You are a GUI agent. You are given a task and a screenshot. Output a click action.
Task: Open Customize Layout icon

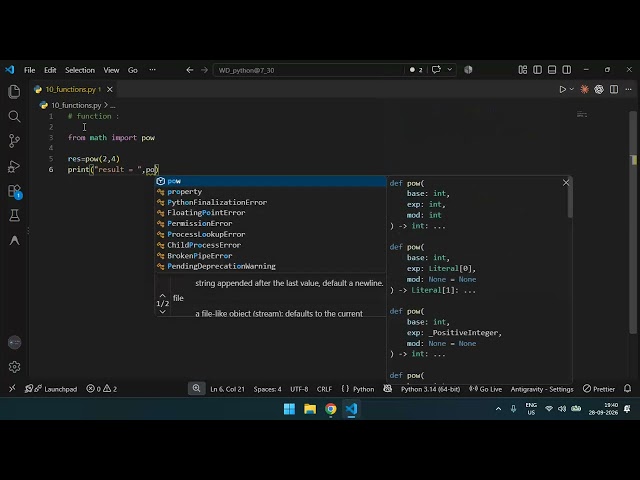[x=522, y=70]
